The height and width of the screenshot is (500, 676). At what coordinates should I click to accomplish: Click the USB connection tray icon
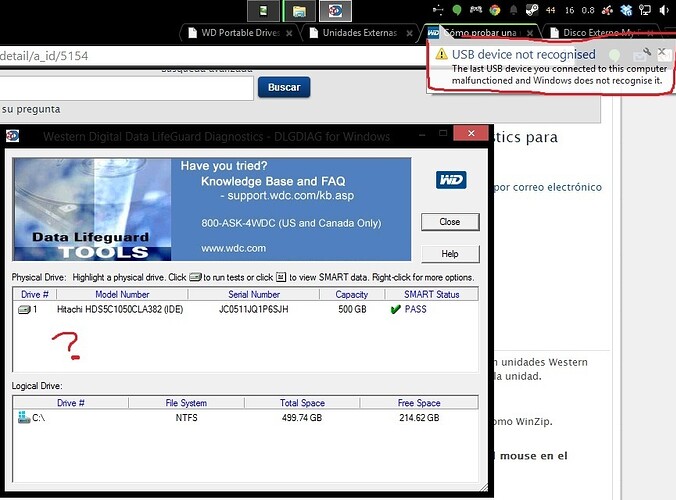[x=438, y=9]
